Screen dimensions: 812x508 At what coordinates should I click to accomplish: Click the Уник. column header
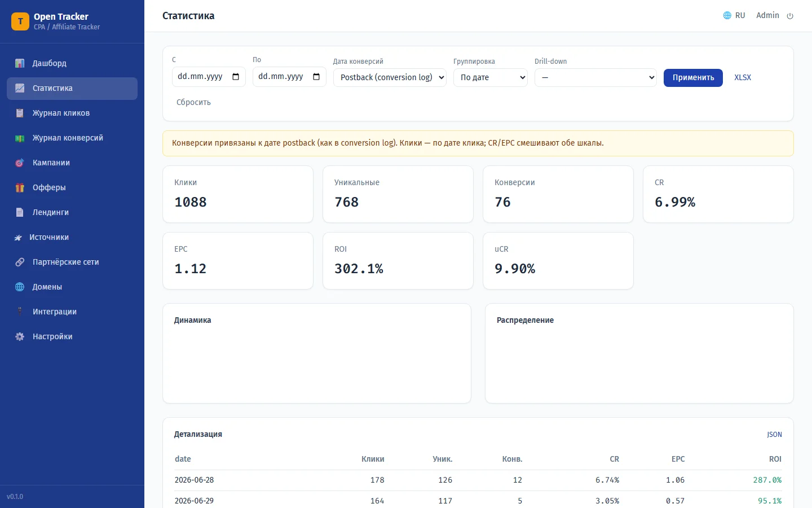pos(443,459)
